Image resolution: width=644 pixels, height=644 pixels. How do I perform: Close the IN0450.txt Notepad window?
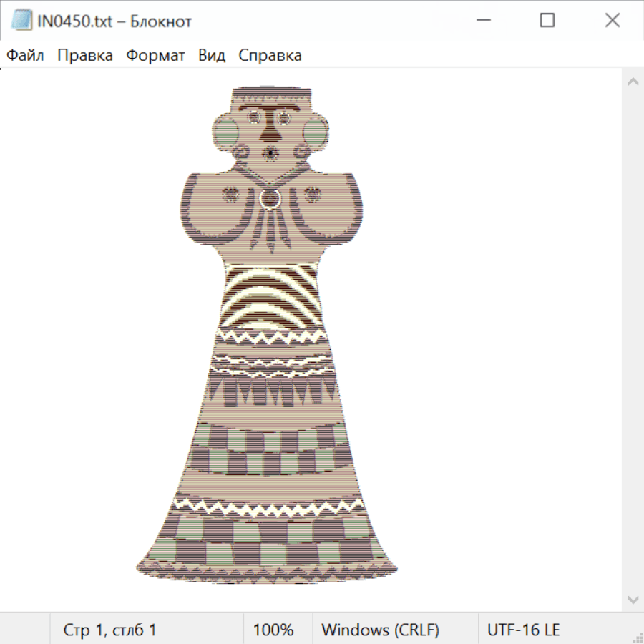pos(612,21)
